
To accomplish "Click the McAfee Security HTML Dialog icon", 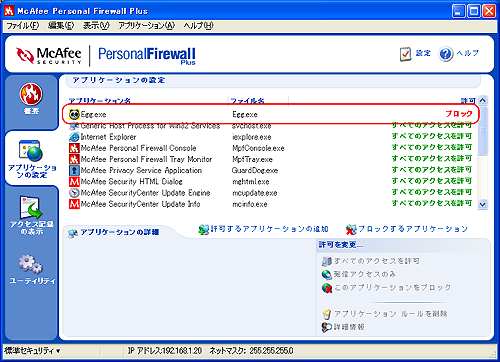I will [74, 181].
